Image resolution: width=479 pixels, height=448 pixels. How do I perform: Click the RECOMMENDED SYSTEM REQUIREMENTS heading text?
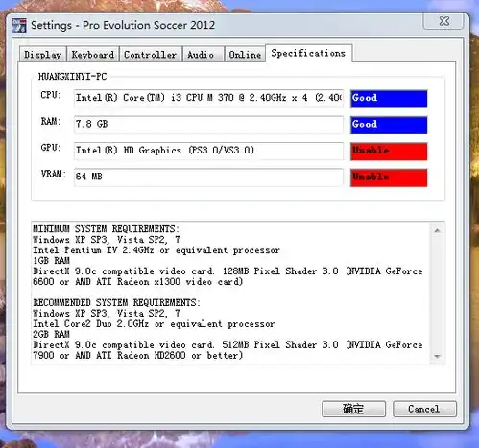[x=116, y=302]
